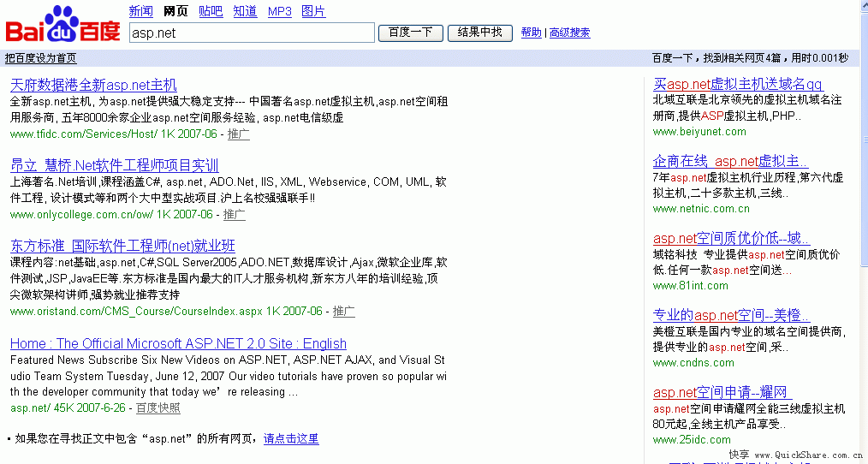Open 昂立 慧桥.Net软件工程师项目实训 result
Image resolution: width=868 pixels, height=464 pixels.
click(x=115, y=165)
